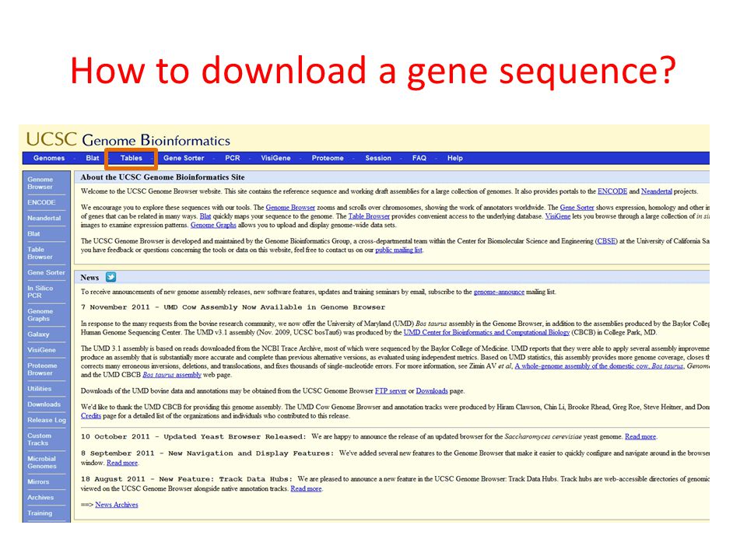Click Read more for Yeast Browser news
This screenshot has width=747, height=560.
coord(640,436)
